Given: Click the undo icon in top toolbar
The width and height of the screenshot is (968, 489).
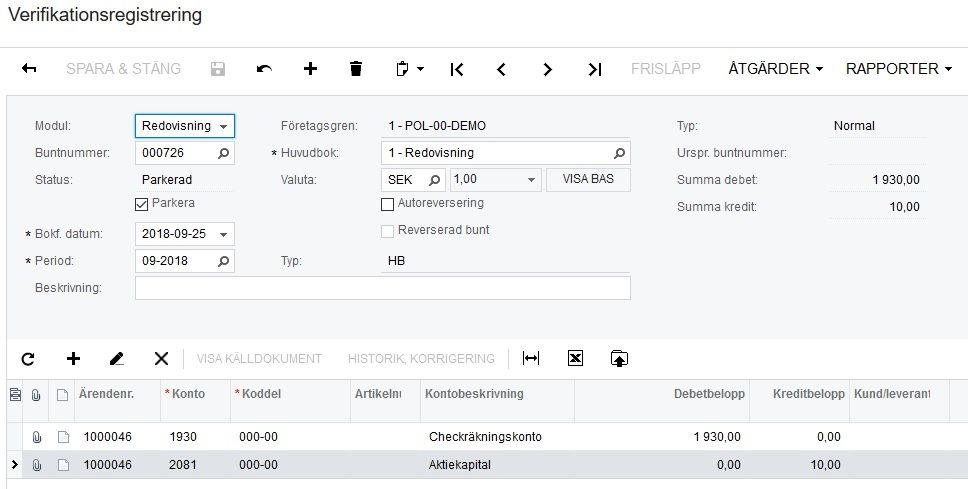Looking at the screenshot, I should tap(264, 69).
